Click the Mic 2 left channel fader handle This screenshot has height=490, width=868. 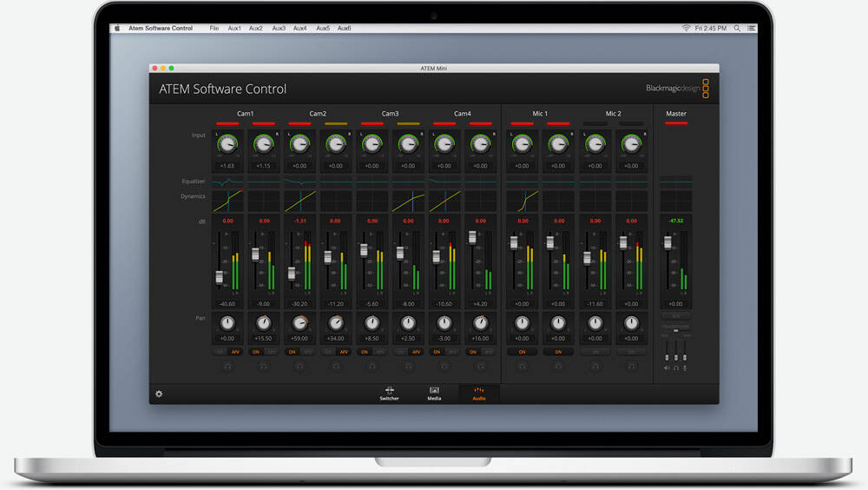tap(587, 258)
